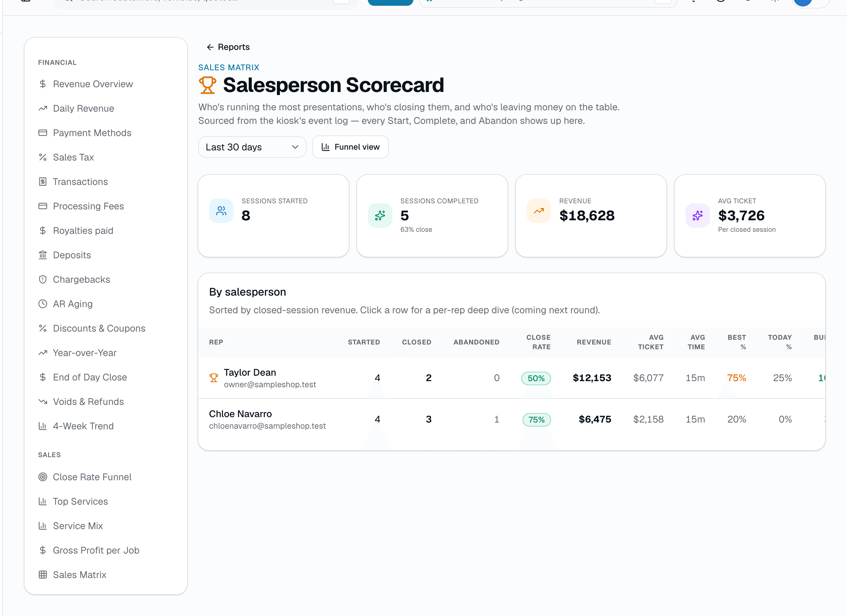Viewport: 847px width, 616px height.
Task: Click owner@sampleshop.test email
Action: [270, 385]
